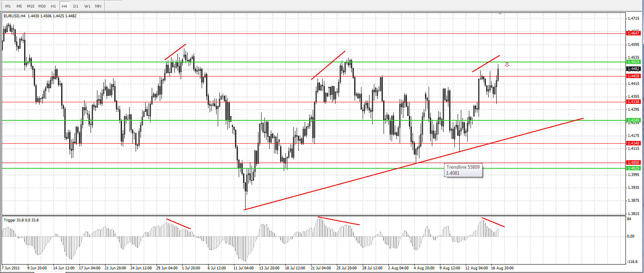This screenshot has width=644, height=273.
Task: Click the 11 Jul 04:00 time label
Action: (244, 268)
